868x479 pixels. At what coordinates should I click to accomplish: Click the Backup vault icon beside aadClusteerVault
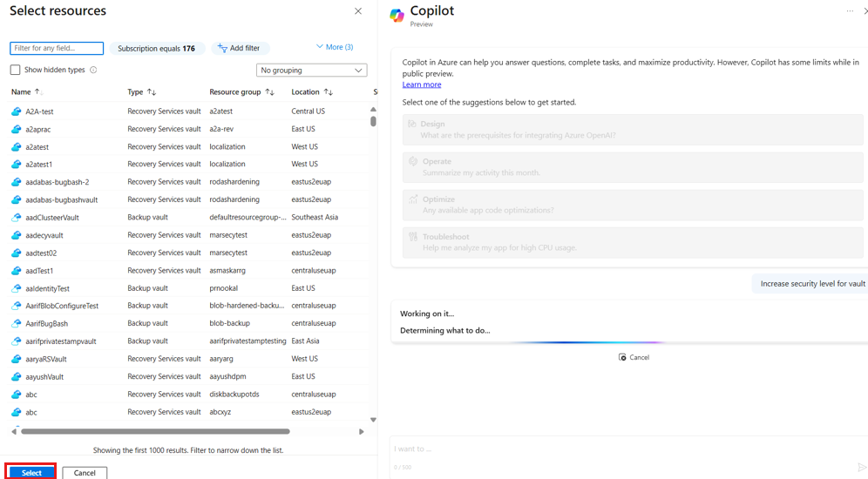tap(16, 218)
